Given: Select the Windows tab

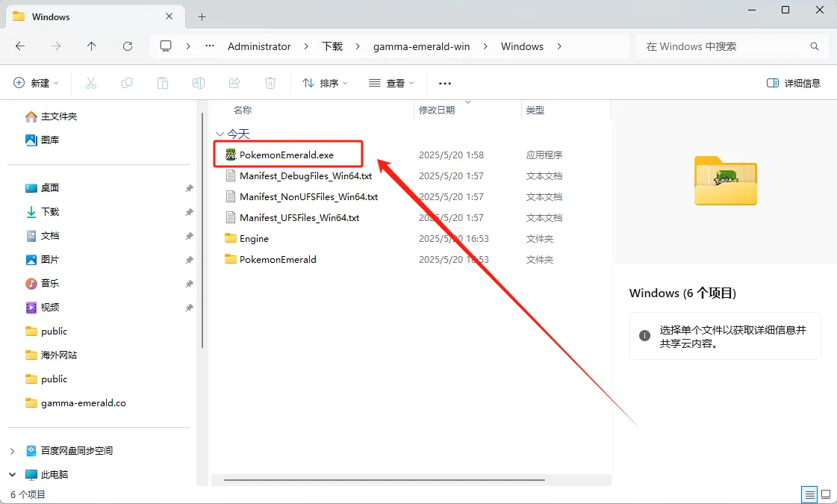Looking at the screenshot, I should [x=96, y=16].
